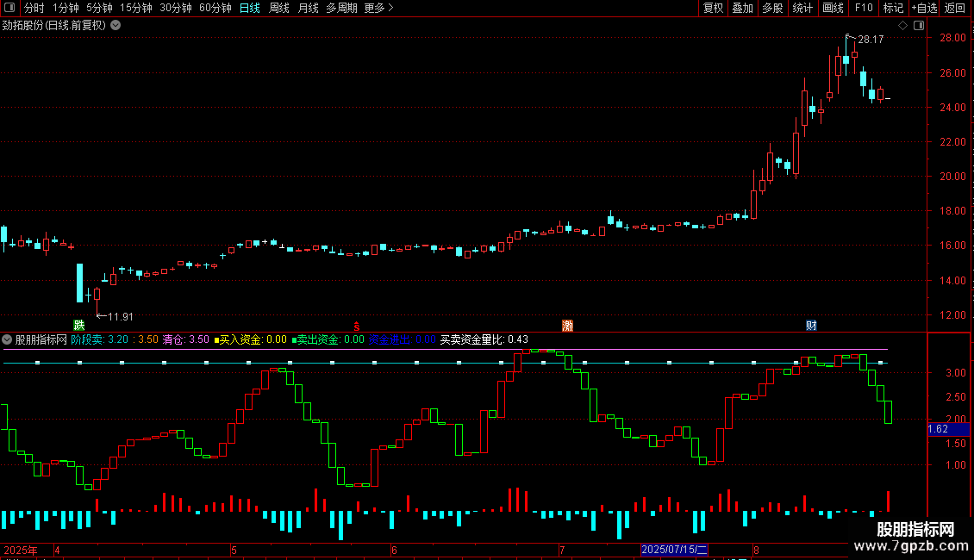Screen dimensions: 974x560
Task: Click the green 跌 marker icon
Action: [x=79, y=326]
